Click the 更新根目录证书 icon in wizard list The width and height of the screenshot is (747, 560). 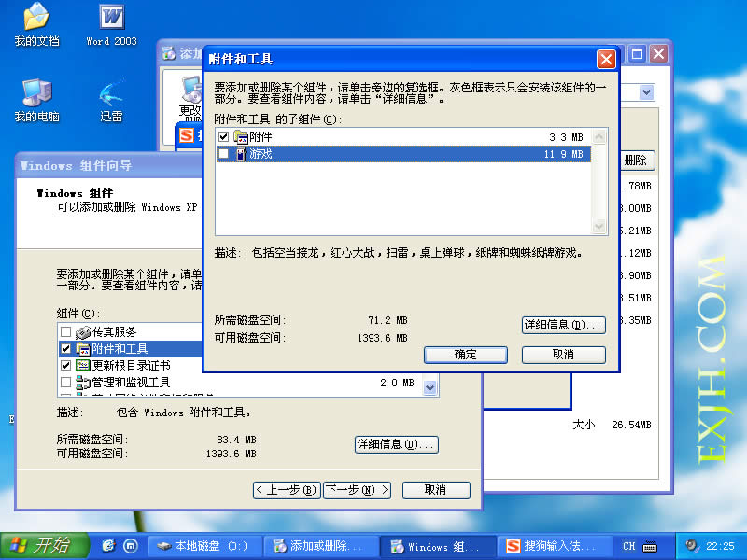point(83,366)
